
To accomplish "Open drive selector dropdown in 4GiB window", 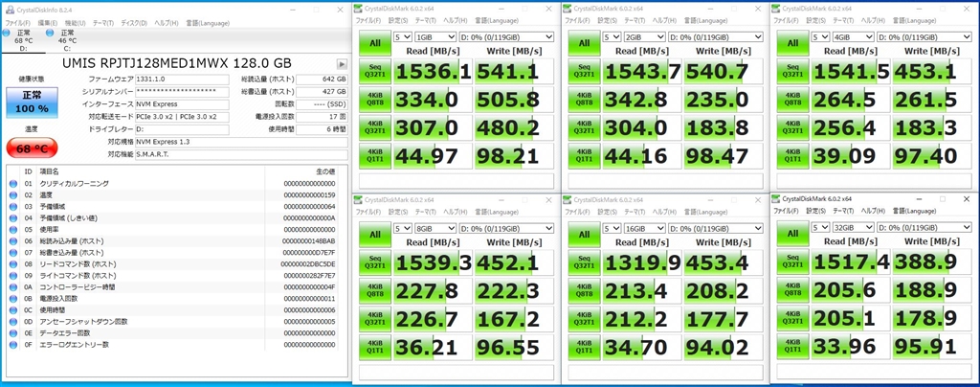I will (x=924, y=37).
